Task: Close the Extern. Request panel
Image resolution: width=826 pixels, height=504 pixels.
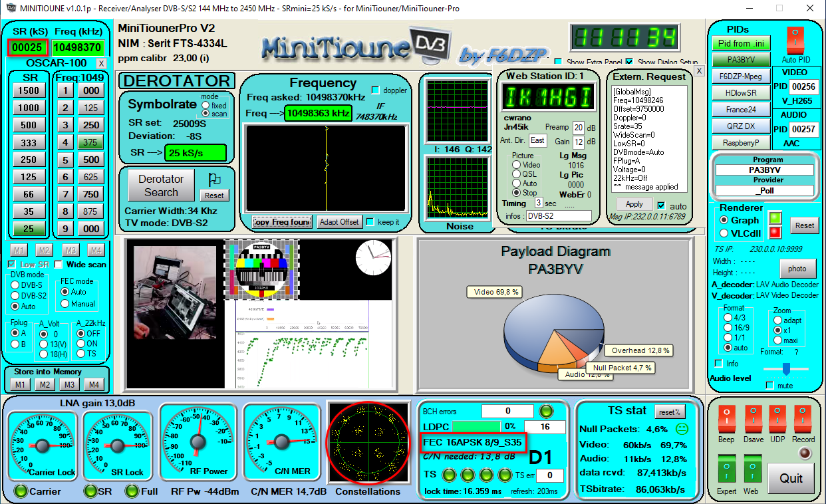Action: coord(699,70)
